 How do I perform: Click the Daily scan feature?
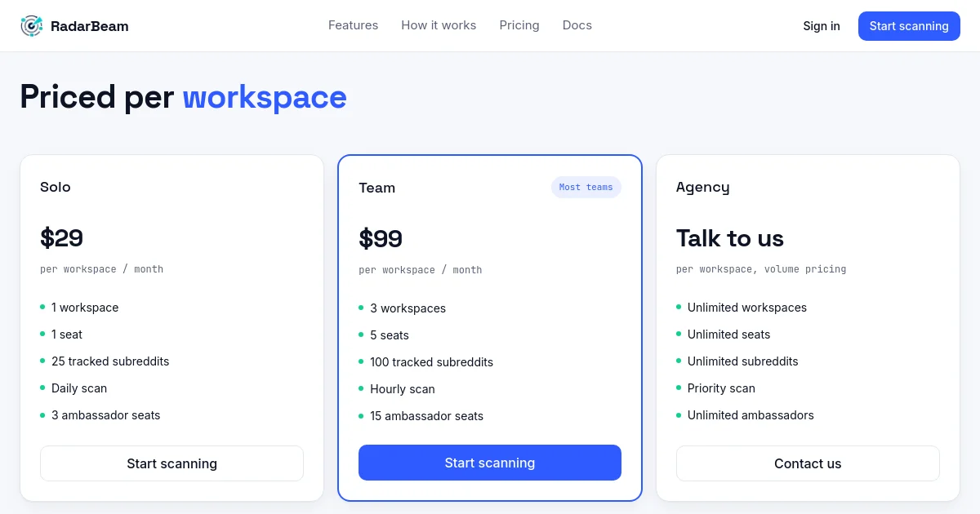coord(79,388)
